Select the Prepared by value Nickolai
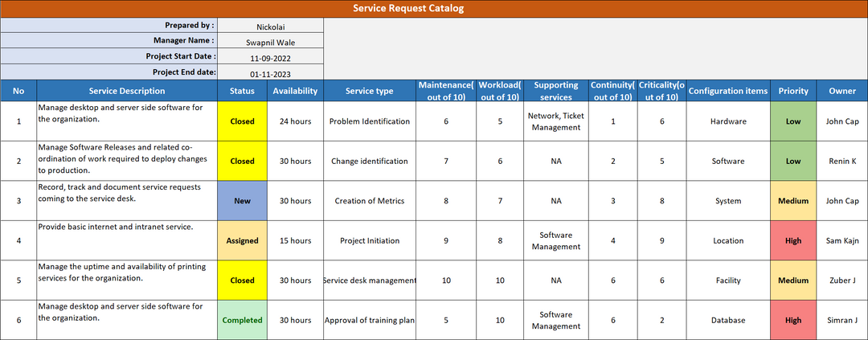The image size is (868, 340). pos(270,26)
